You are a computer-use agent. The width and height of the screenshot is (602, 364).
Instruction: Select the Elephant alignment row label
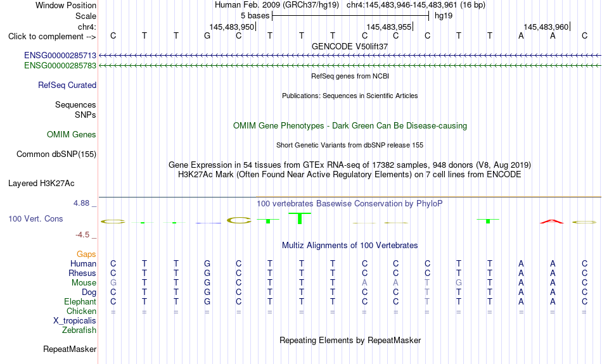pos(80,301)
